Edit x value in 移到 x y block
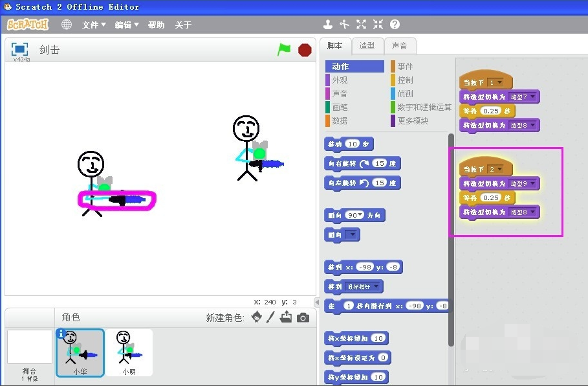 (365, 267)
